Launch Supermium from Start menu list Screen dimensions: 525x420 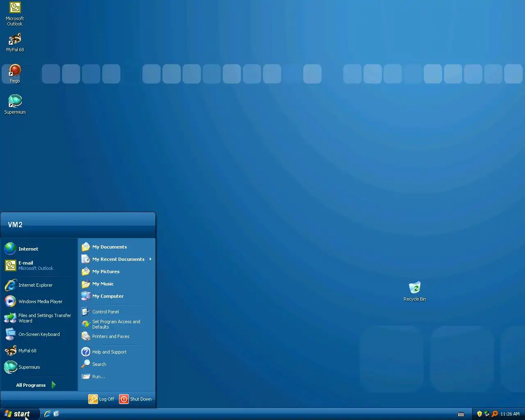tap(39, 367)
